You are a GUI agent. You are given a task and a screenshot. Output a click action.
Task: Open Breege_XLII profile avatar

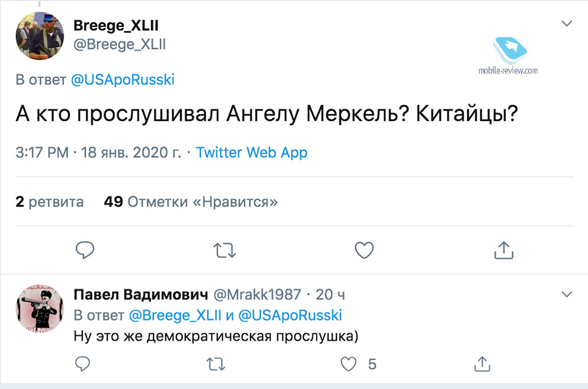(x=39, y=36)
